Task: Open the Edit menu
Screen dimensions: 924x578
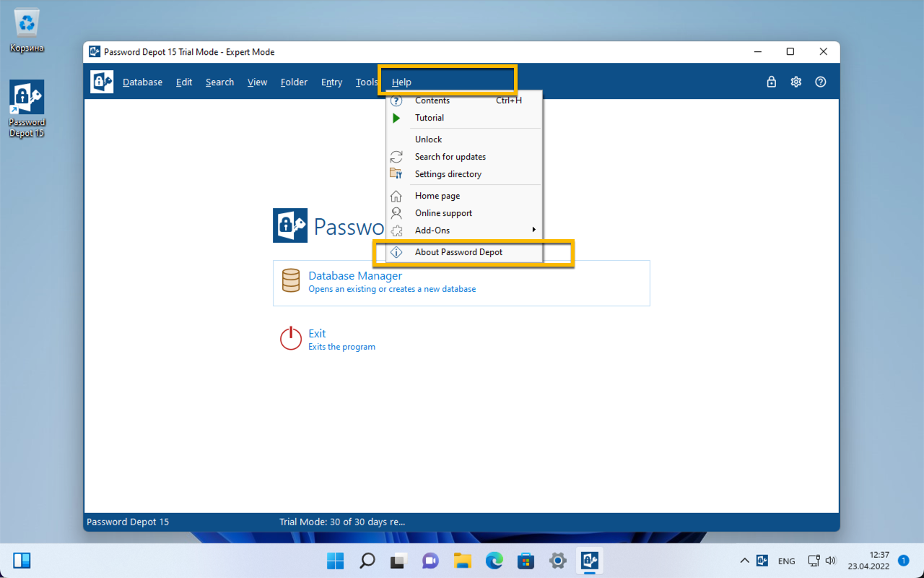Action: click(x=184, y=82)
